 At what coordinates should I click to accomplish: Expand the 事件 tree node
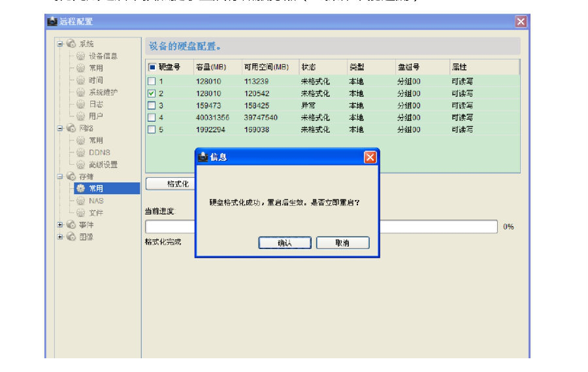pyautogui.click(x=60, y=225)
